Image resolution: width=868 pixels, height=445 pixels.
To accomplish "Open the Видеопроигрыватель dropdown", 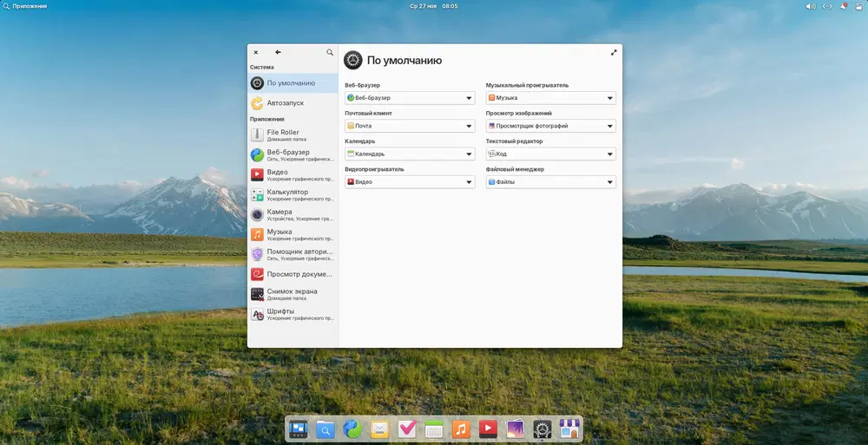I will 410,182.
